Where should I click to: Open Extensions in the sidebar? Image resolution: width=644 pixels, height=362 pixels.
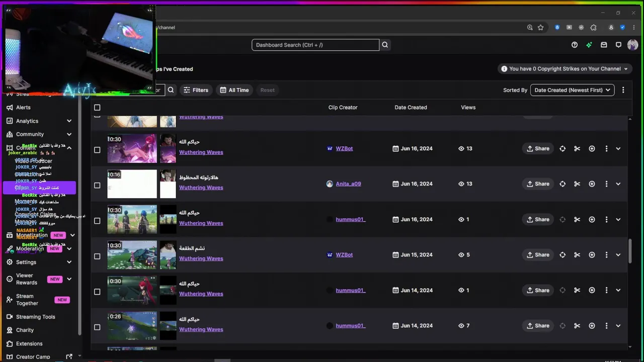[29, 344]
